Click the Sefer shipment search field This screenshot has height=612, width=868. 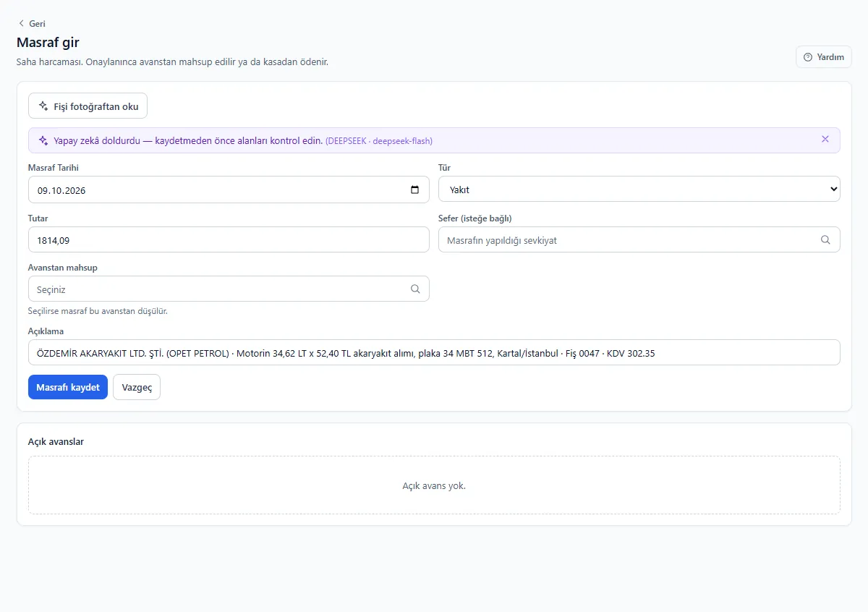639,239
